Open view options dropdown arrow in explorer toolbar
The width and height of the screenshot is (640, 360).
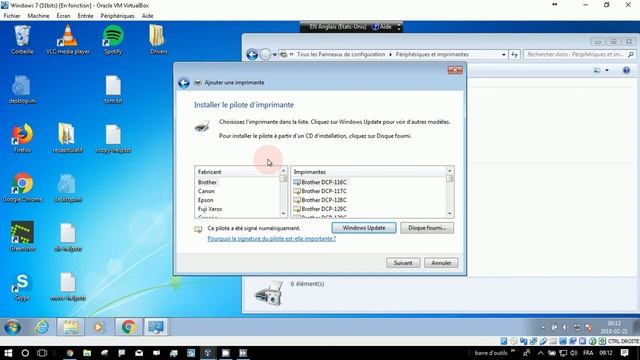point(607,71)
